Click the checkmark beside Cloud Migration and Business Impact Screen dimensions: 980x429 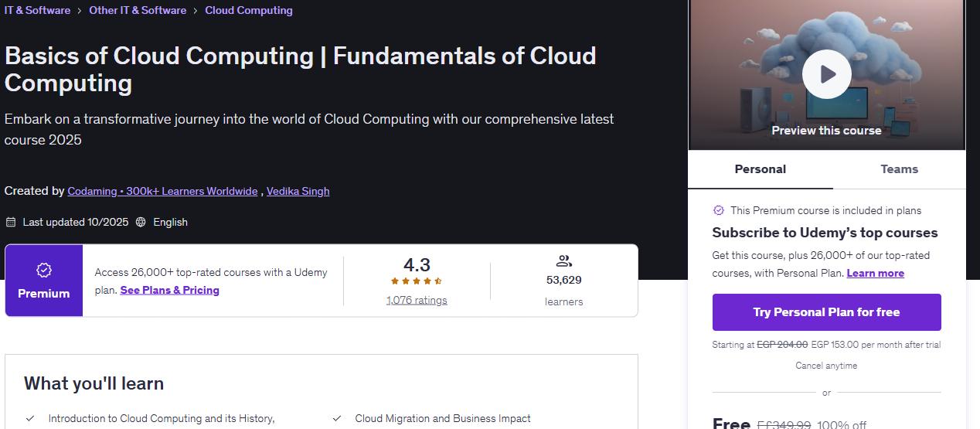point(337,418)
